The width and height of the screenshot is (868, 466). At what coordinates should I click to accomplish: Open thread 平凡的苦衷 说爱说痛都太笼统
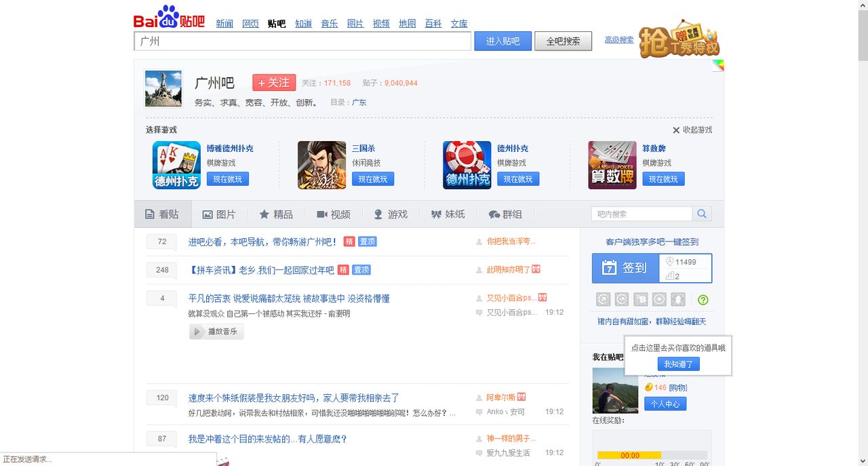(x=289, y=298)
